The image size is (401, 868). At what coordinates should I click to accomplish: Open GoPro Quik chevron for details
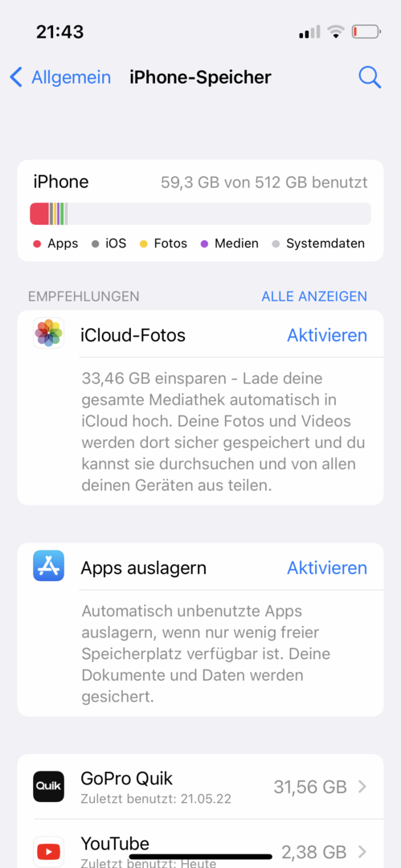[x=362, y=787]
